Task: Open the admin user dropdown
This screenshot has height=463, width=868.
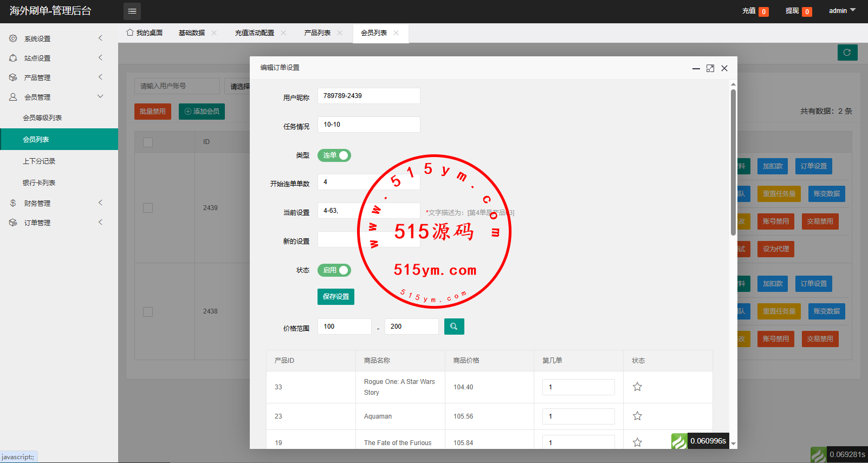Action: pyautogui.click(x=842, y=11)
